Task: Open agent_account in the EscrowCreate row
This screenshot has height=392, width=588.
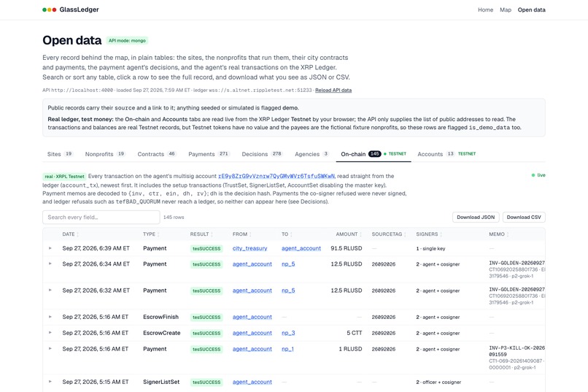Action: (252, 333)
